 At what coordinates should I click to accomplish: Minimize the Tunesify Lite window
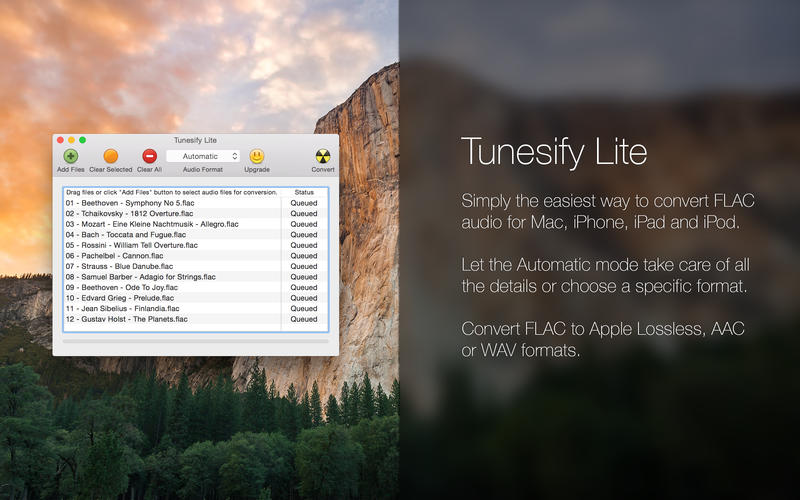pos(71,140)
